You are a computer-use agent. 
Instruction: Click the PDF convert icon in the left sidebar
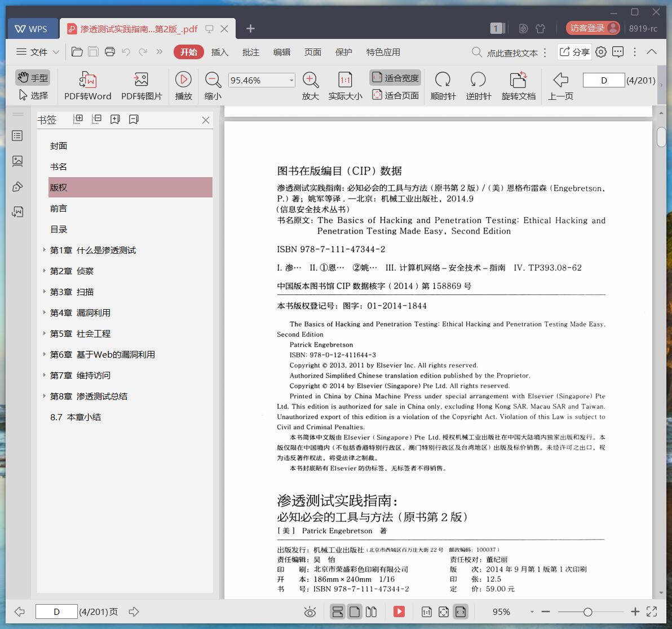click(x=17, y=212)
